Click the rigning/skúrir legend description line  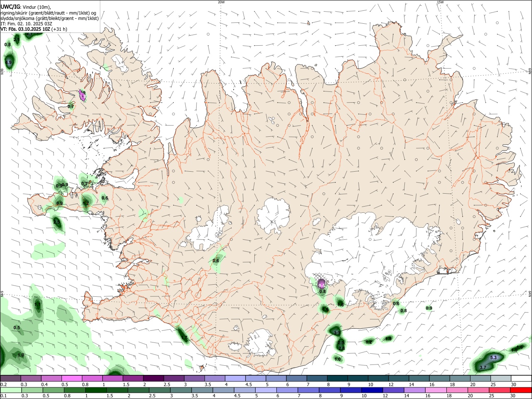pos(48,13)
